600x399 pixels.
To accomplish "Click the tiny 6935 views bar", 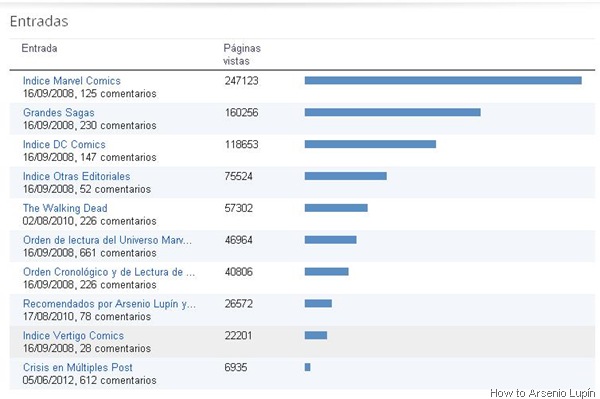I will point(307,367).
